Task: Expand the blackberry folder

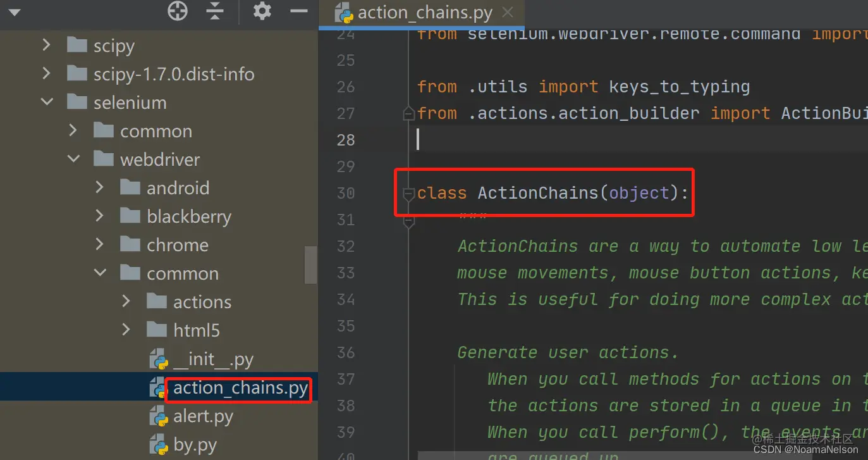Action: (99, 216)
